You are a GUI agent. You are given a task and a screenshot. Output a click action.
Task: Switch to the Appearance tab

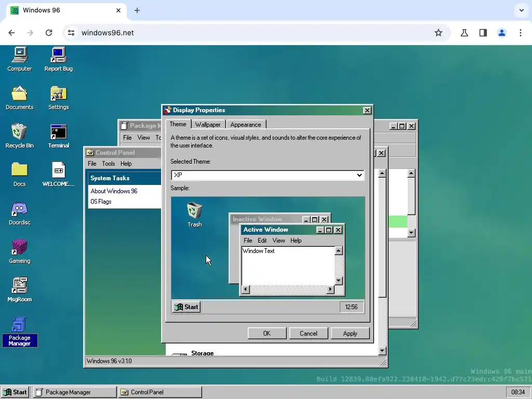pos(246,125)
